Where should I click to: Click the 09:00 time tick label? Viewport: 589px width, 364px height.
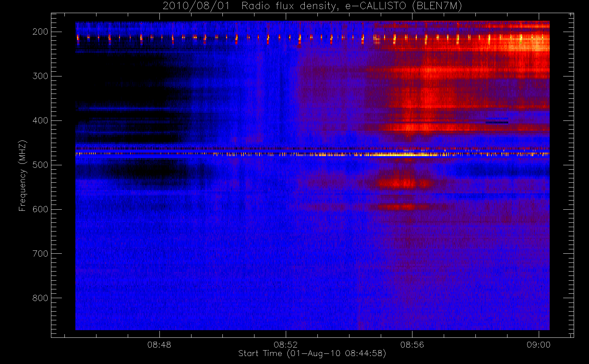538,345
